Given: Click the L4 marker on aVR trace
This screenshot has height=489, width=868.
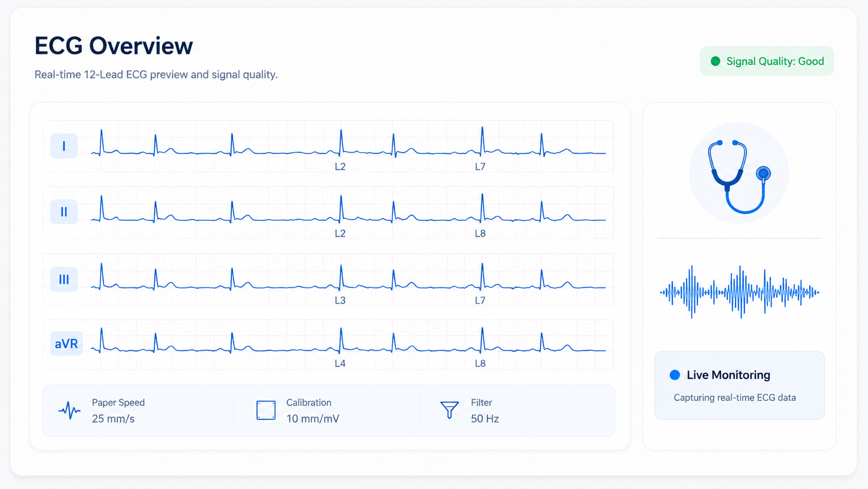Looking at the screenshot, I should 340,363.
